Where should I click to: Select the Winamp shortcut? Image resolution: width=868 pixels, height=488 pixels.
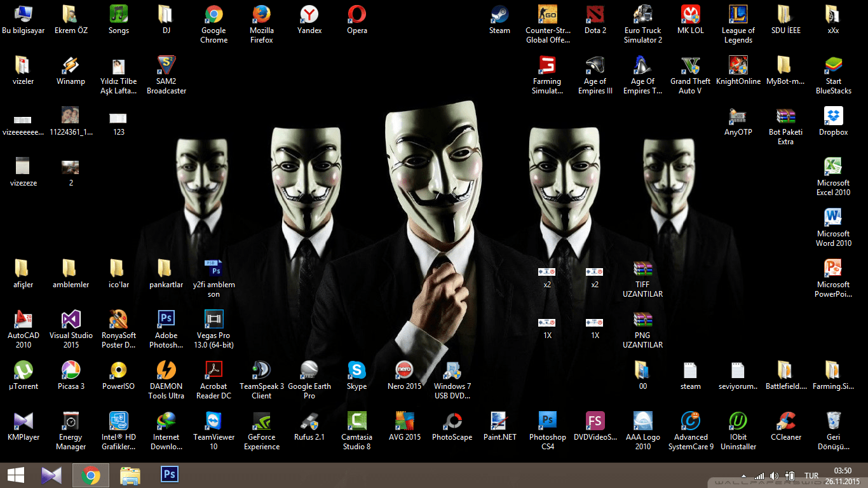pyautogui.click(x=71, y=71)
